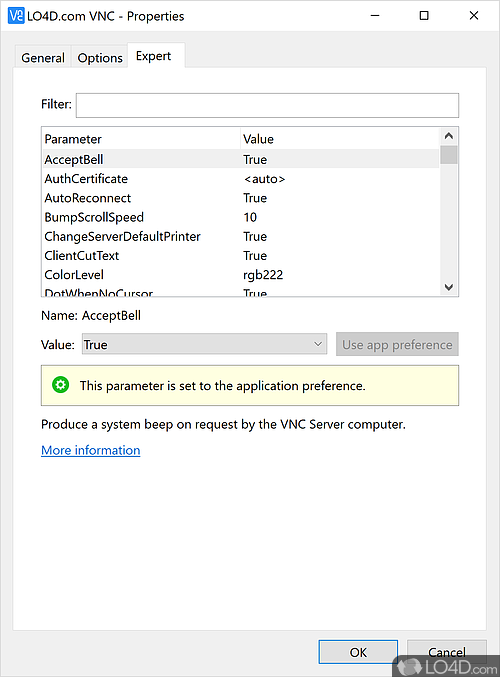Click the True value of AutoReconnect
Viewport: 500px width, 677px height.
[x=255, y=198]
